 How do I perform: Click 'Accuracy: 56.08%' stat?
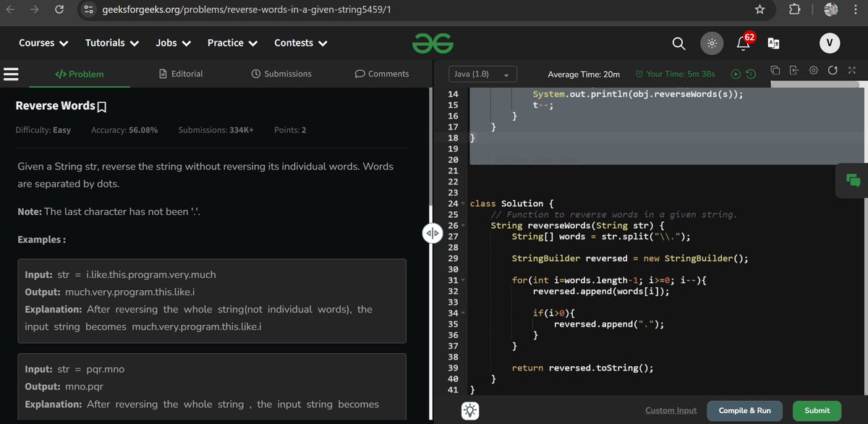[124, 130]
